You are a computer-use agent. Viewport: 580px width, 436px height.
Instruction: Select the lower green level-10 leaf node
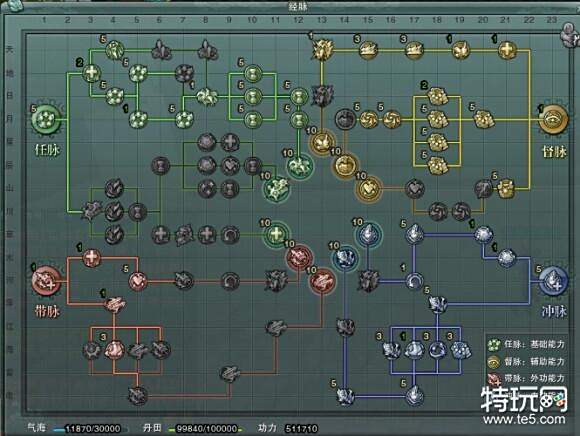pyautogui.click(x=276, y=189)
